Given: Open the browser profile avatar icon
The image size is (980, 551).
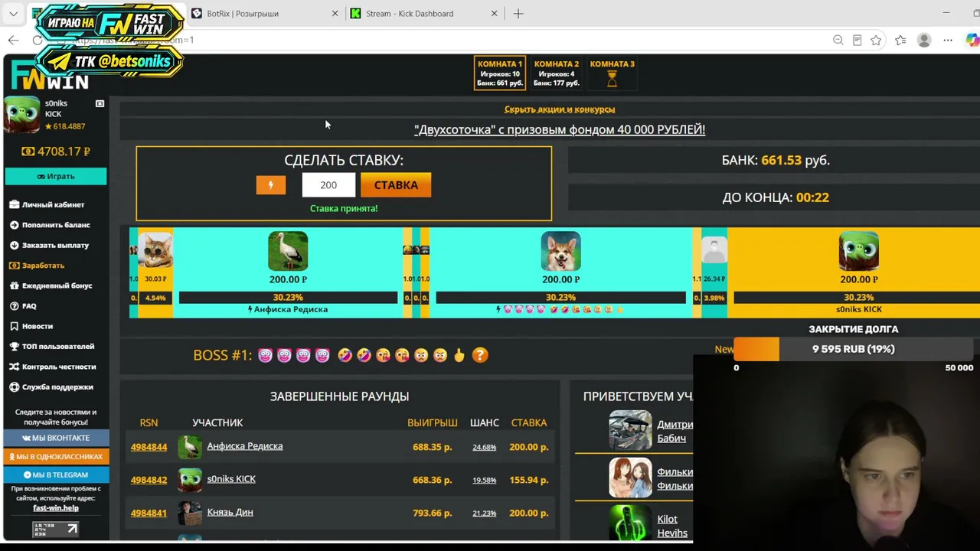Looking at the screenshot, I should click(924, 40).
